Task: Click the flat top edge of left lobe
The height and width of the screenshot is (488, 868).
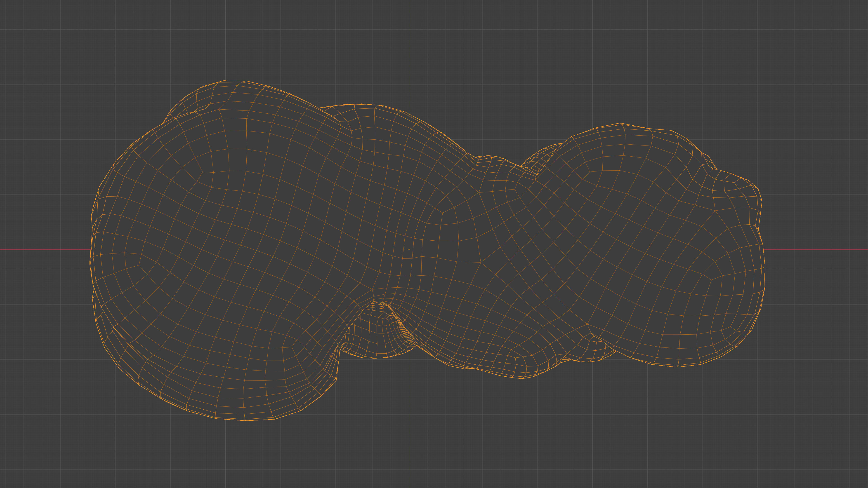Action: (x=235, y=81)
